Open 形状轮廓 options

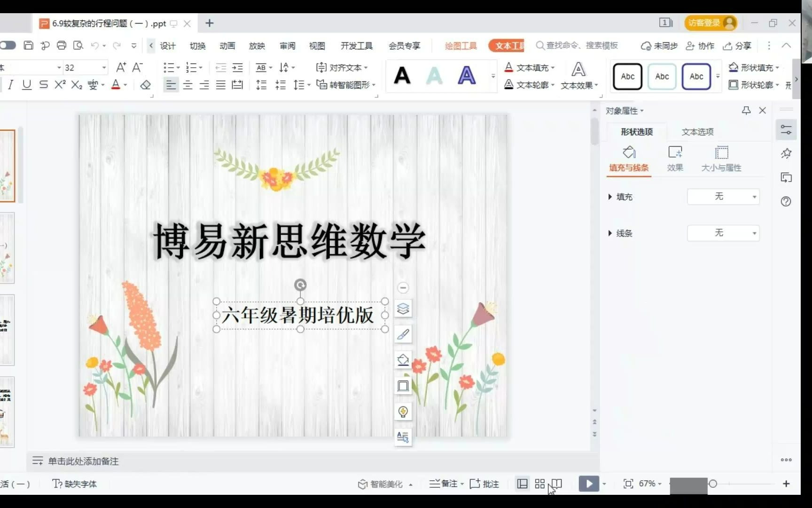coord(754,85)
